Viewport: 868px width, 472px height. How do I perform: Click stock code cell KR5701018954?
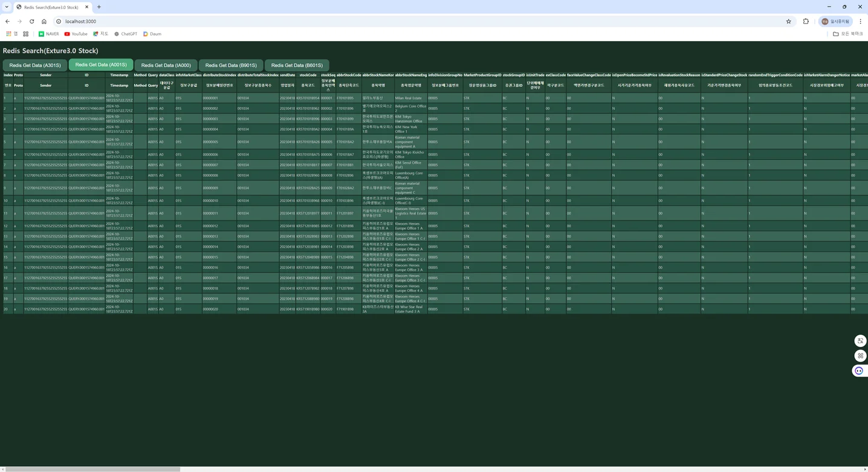[308, 98]
